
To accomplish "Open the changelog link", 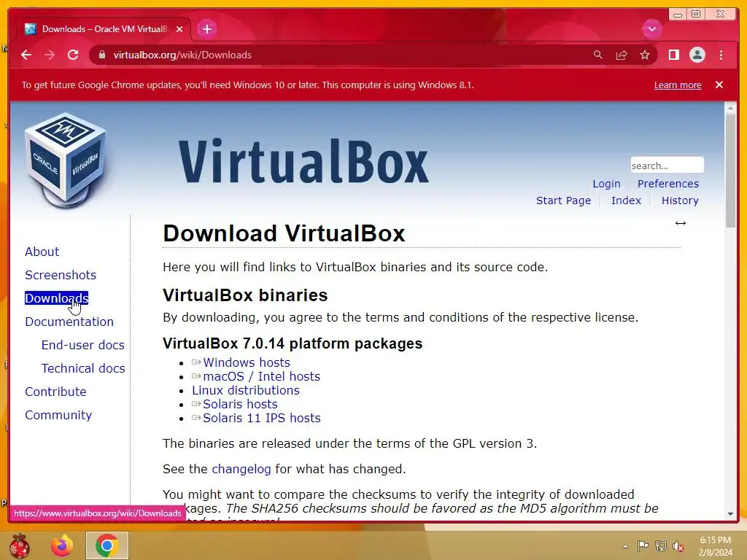I will click(241, 469).
